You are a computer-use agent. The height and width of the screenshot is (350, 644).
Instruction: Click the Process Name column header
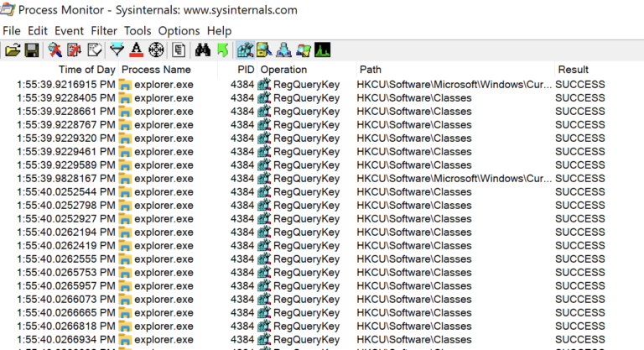[156, 70]
